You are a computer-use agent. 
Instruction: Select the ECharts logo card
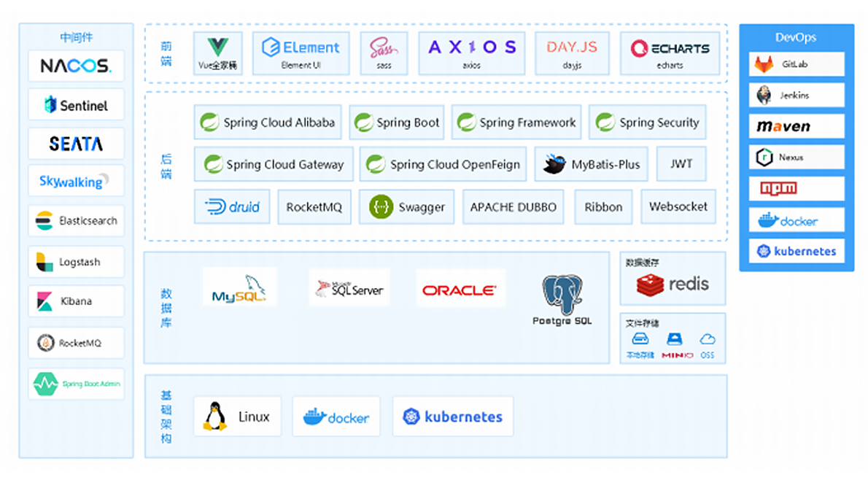pyautogui.click(x=670, y=53)
